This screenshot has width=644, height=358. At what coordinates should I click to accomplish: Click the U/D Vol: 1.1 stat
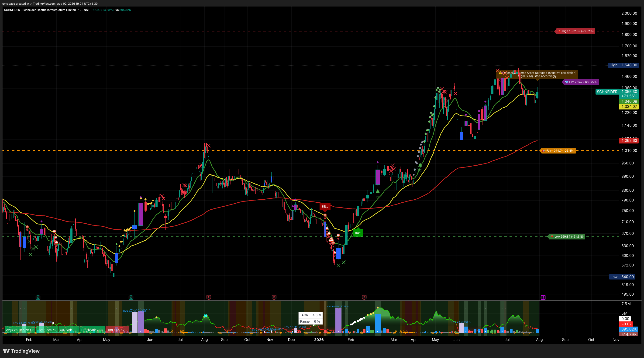(69, 330)
